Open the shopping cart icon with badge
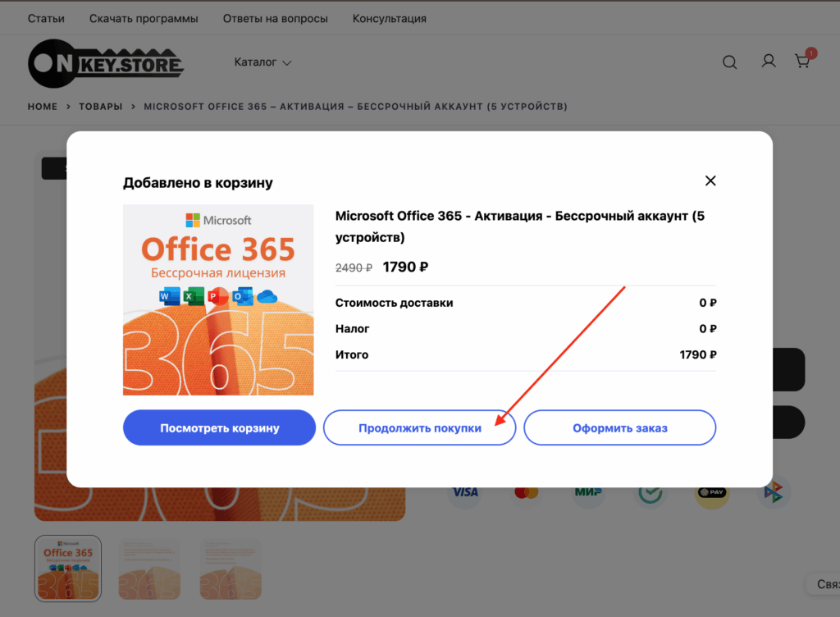 click(x=802, y=62)
